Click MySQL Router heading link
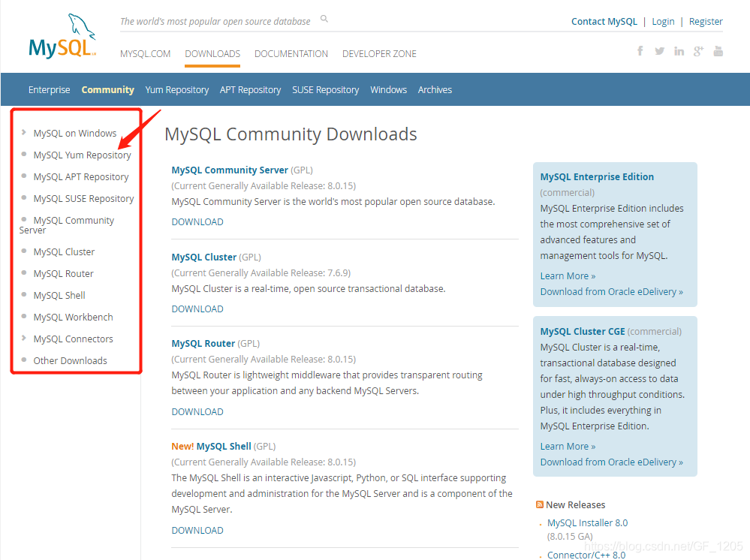The image size is (750, 560). point(203,343)
